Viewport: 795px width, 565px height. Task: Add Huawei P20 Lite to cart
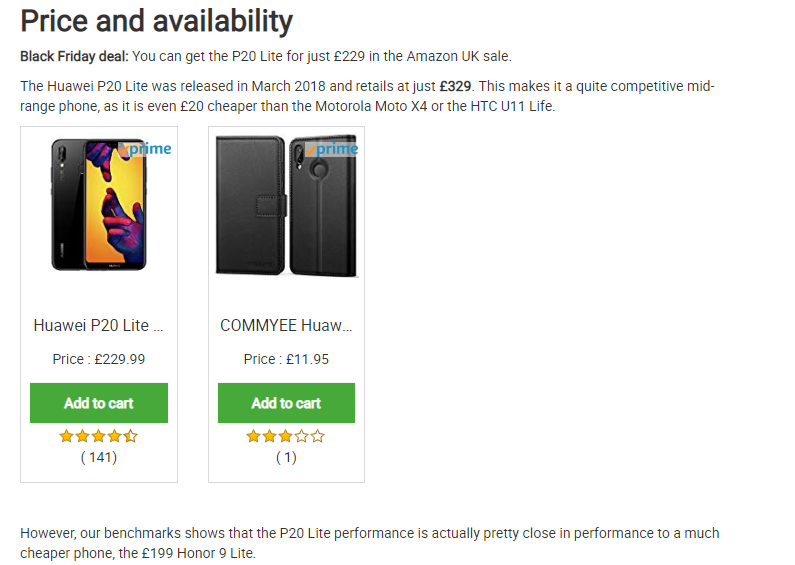99,403
